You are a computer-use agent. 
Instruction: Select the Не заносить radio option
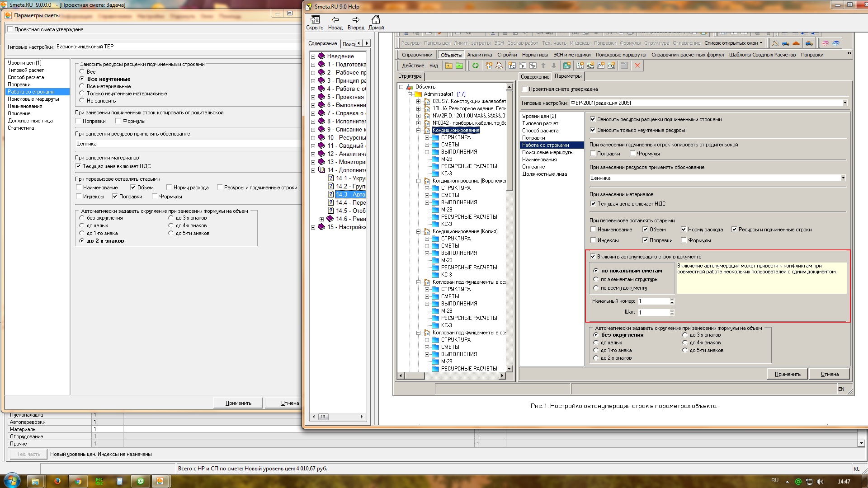[x=82, y=100]
